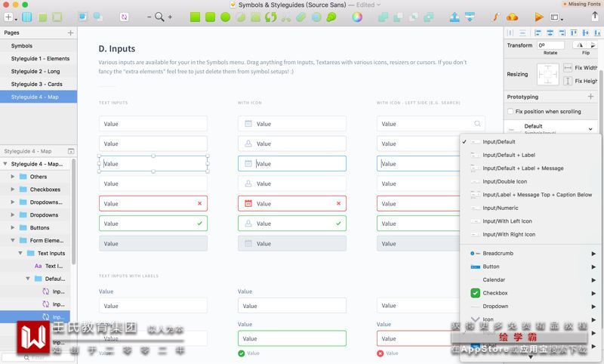Click the Group layers icon

43,17
